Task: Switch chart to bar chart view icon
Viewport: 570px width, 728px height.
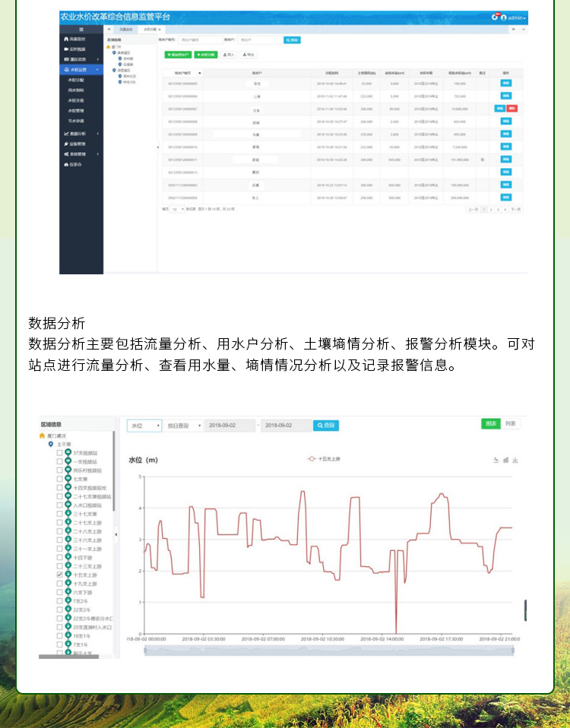Action: coord(505,461)
